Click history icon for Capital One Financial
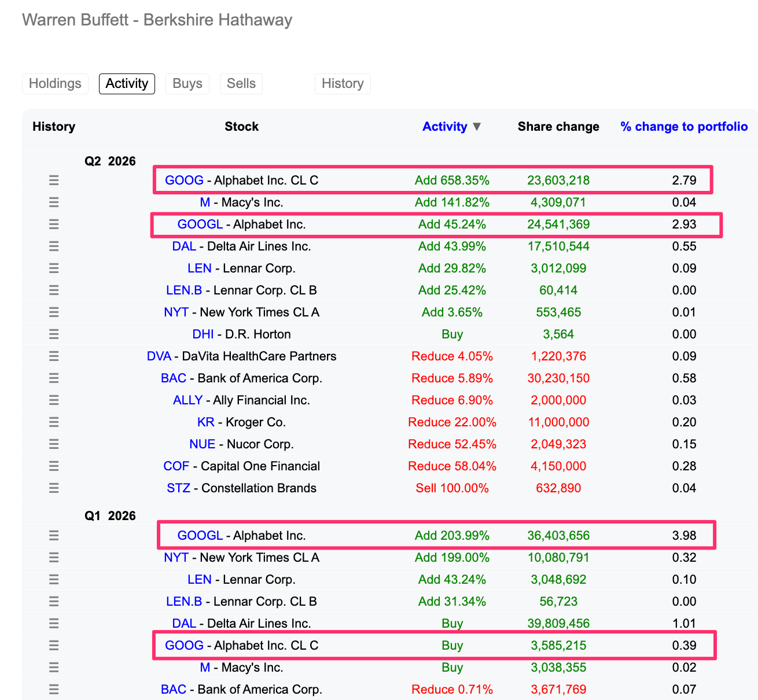 click(54, 466)
